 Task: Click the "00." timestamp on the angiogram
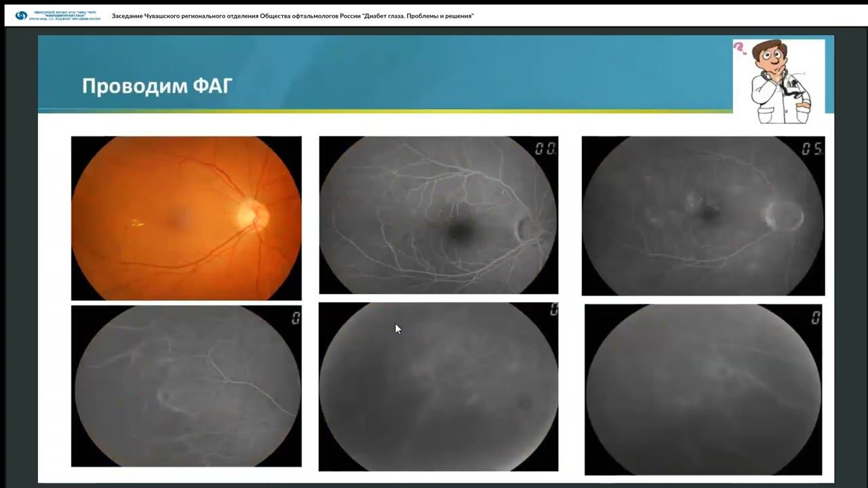(x=546, y=149)
